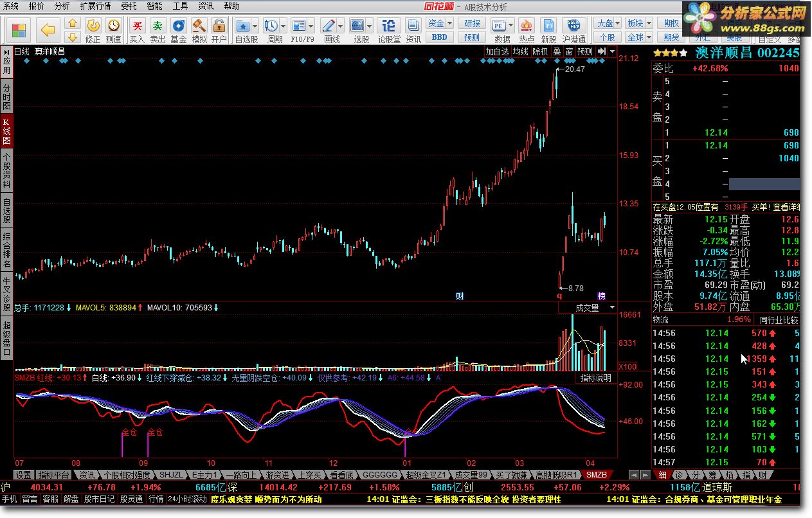Open the 新股 IPO icon
This screenshot has height=518, width=812.
tap(548, 25)
